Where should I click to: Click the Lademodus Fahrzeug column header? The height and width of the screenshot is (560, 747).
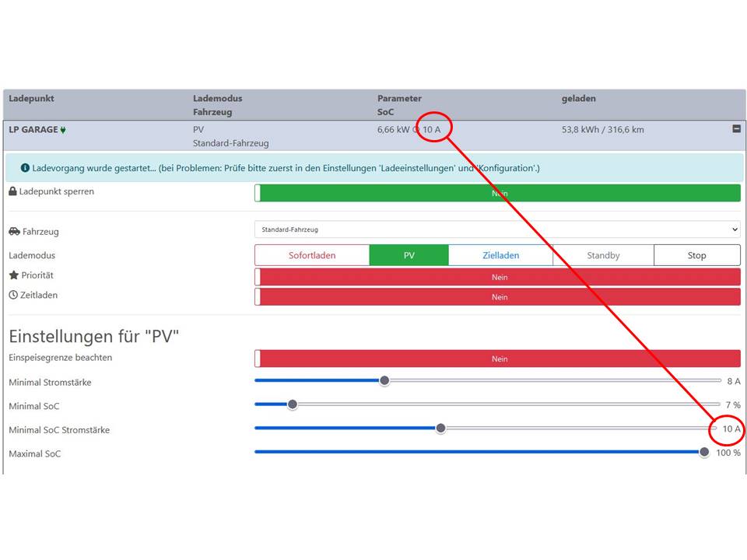218,105
